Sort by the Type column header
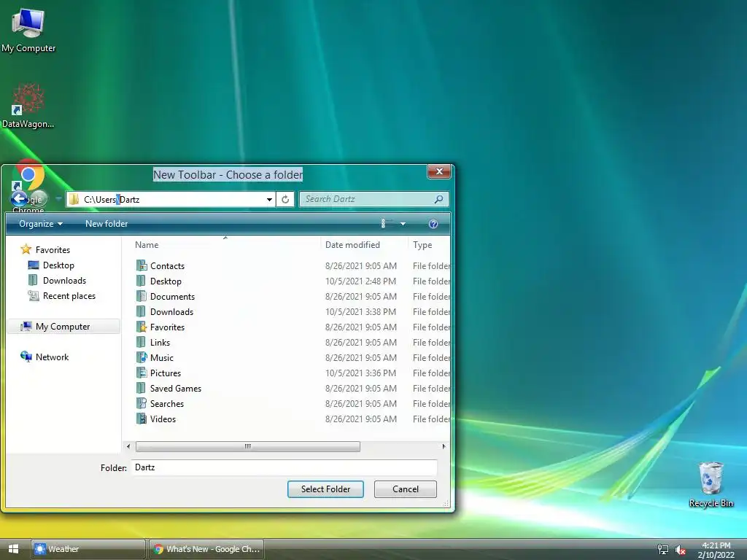Viewport: 747px width, 560px height. [422, 245]
